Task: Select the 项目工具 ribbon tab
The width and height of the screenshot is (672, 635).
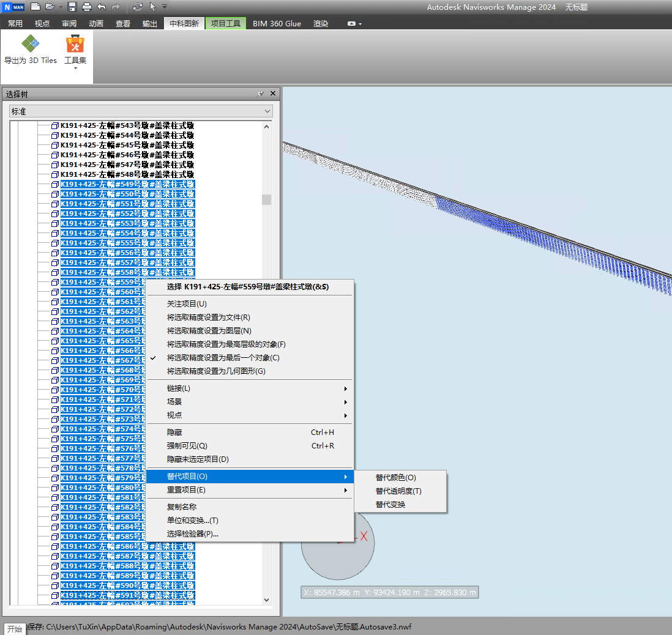Action: pyautogui.click(x=226, y=24)
